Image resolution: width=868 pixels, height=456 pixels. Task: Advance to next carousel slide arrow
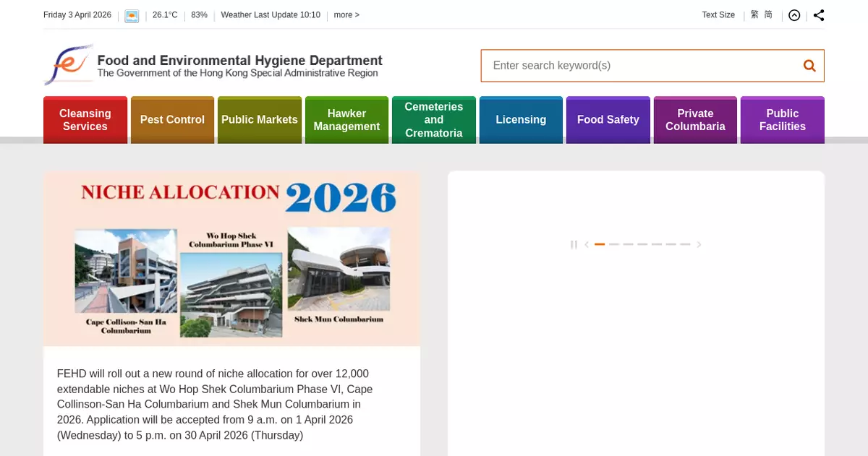699,245
